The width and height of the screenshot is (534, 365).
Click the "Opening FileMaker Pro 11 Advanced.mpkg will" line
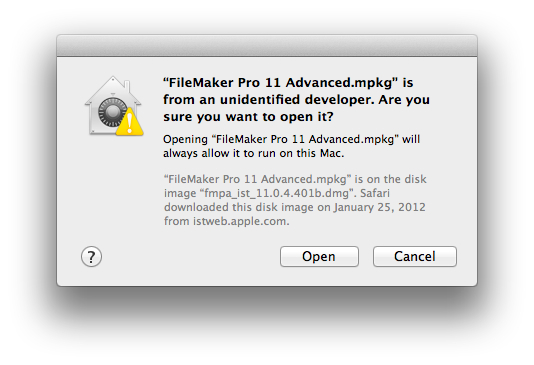pyautogui.click(x=292, y=139)
